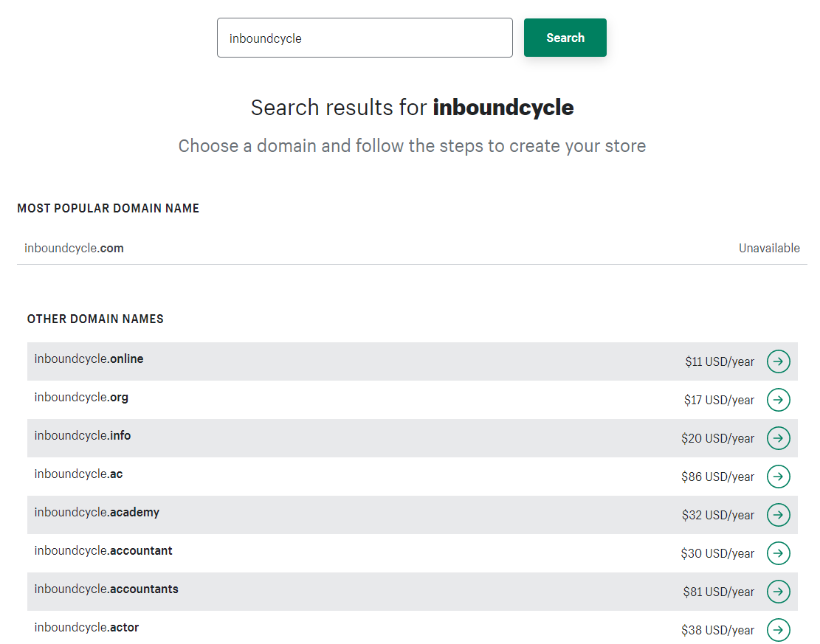Choose the inboundcycle.actor domain name
The image size is (820, 644).
[87, 627]
